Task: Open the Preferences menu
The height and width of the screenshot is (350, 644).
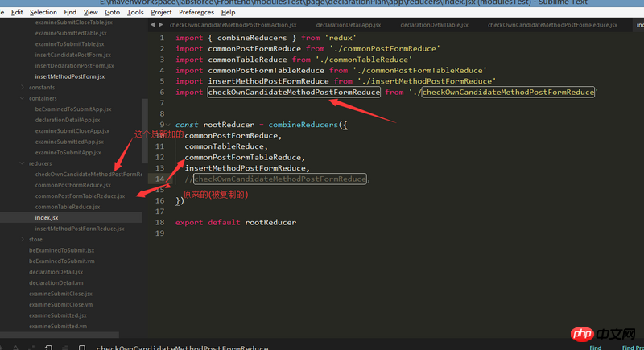Action: click(196, 12)
